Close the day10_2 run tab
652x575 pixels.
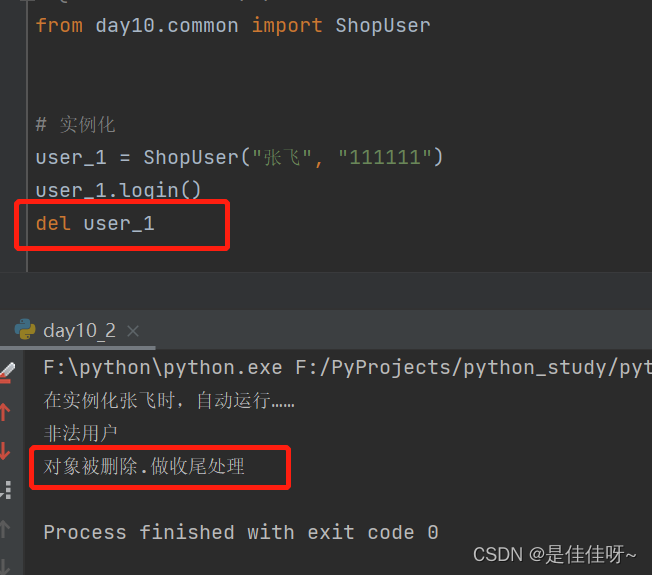click(x=133, y=331)
